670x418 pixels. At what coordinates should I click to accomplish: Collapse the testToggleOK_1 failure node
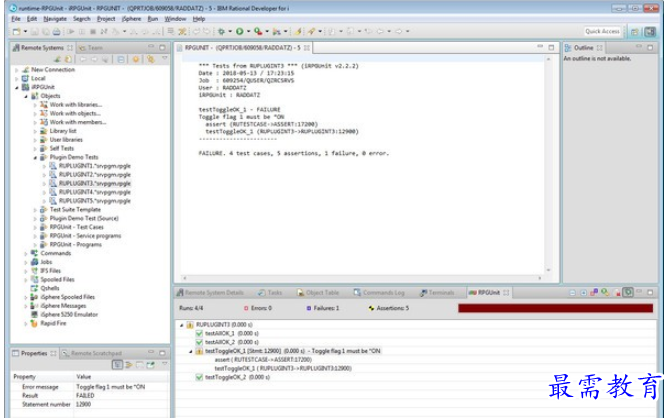191,351
